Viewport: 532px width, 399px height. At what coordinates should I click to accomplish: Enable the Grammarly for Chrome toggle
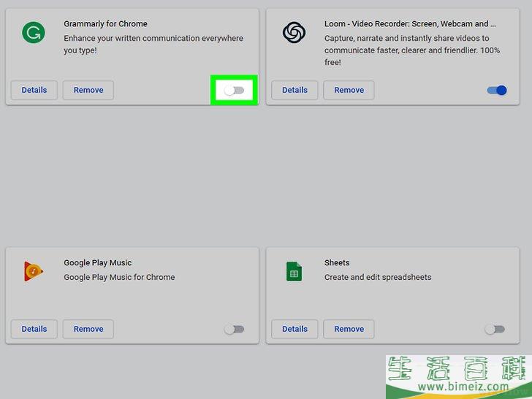click(x=234, y=90)
